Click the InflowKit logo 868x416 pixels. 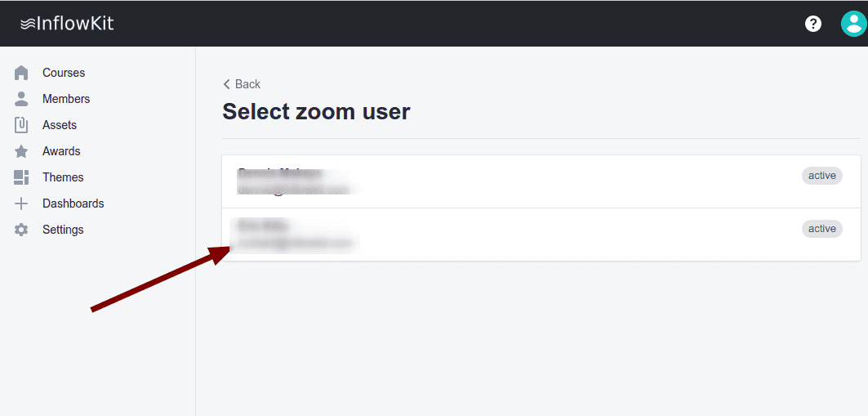click(x=67, y=24)
